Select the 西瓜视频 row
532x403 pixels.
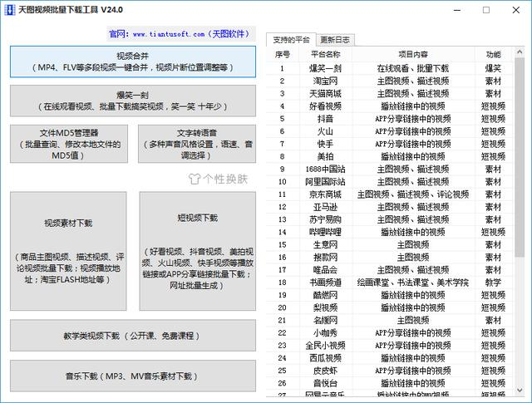click(x=390, y=358)
